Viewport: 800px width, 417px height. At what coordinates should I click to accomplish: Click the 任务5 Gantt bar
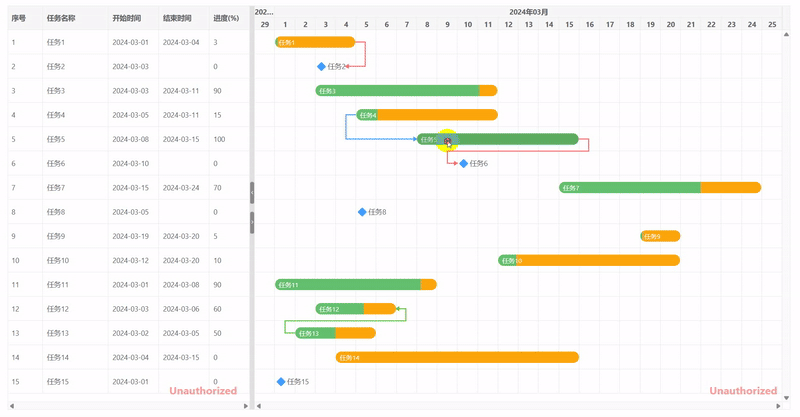[x=497, y=139]
